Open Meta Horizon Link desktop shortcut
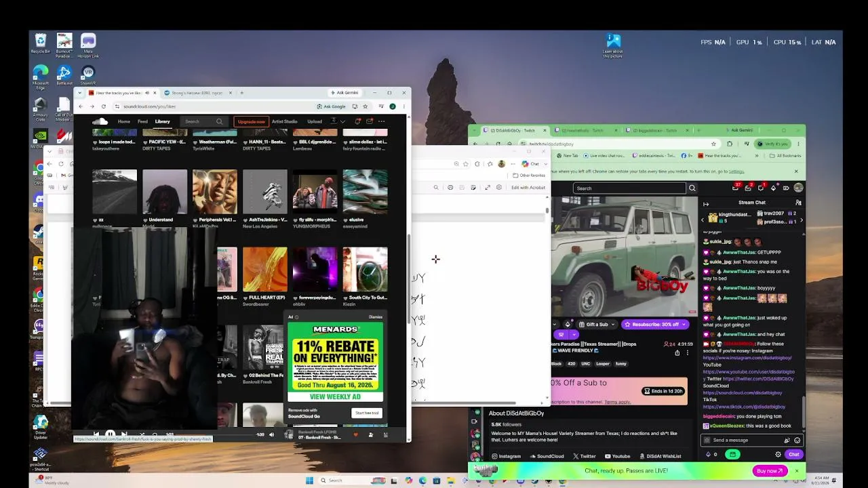The width and height of the screenshot is (868, 488). coord(88,46)
